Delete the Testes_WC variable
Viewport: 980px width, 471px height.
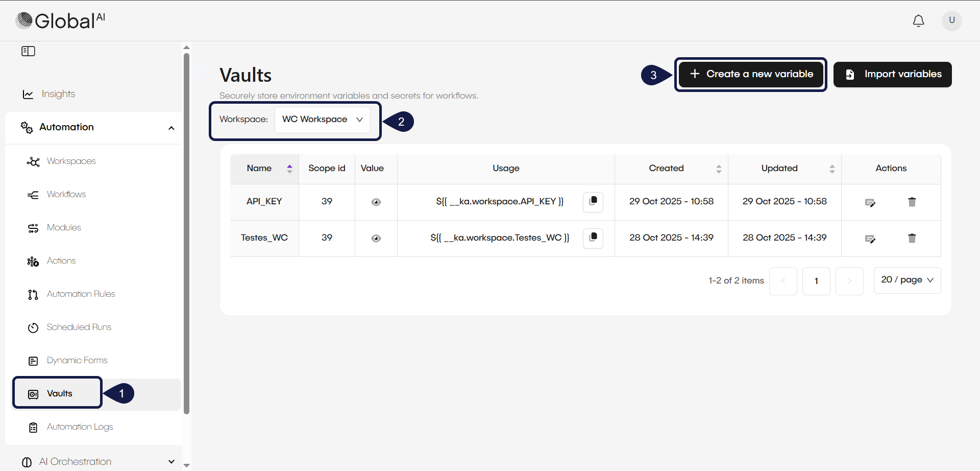tap(912, 238)
